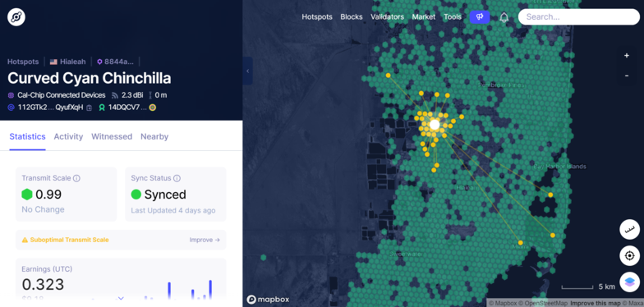
Task: Zoom in the map with plus
Action: pyautogui.click(x=626, y=56)
